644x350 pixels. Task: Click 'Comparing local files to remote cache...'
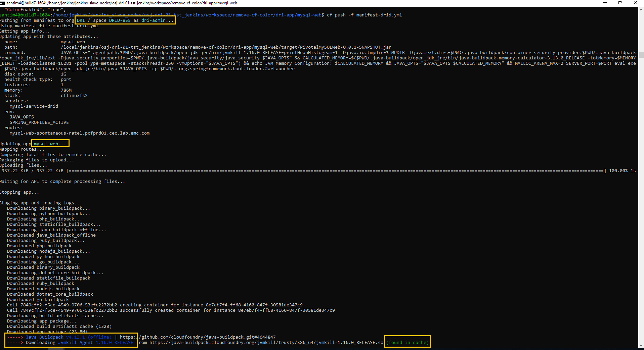pos(53,155)
